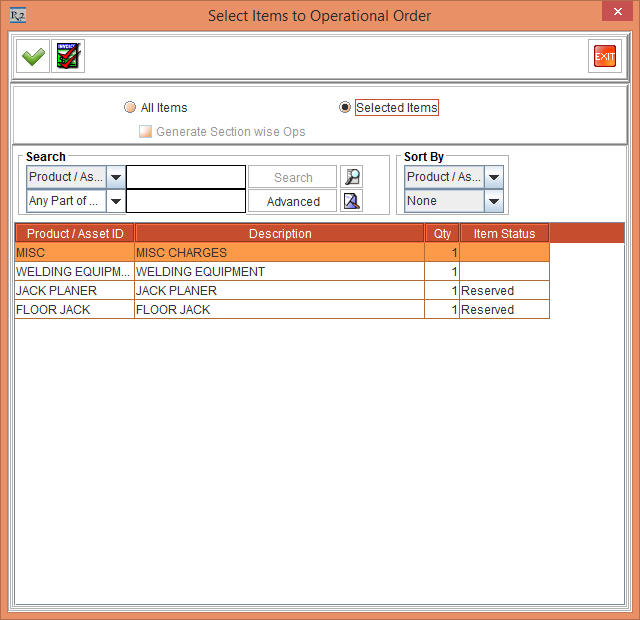This screenshot has height=620, width=640.
Task: Open the Search field Product/Asset dropdown
Action: (x=116, y=177)
